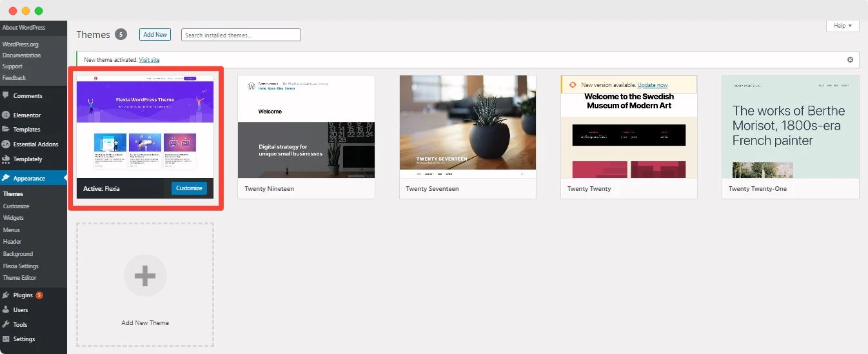Click the Plugins plug icon
868x354 pixels.
click(x=6, y=295)
